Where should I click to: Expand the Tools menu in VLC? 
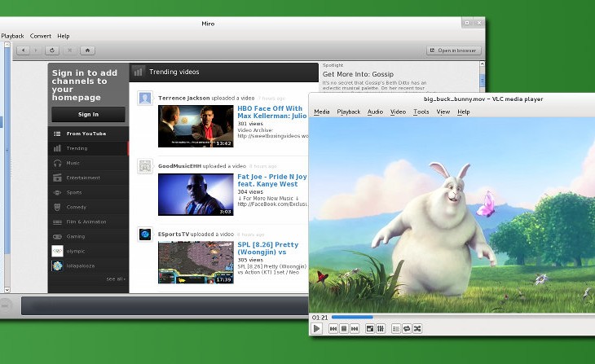click(421, 112)
